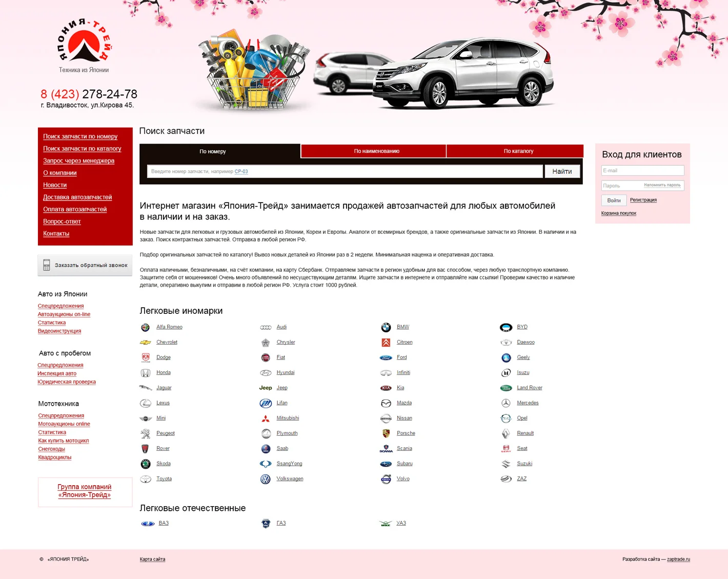Click the Suzuki logo icon
728x579 pixels.
pos(506,464)
